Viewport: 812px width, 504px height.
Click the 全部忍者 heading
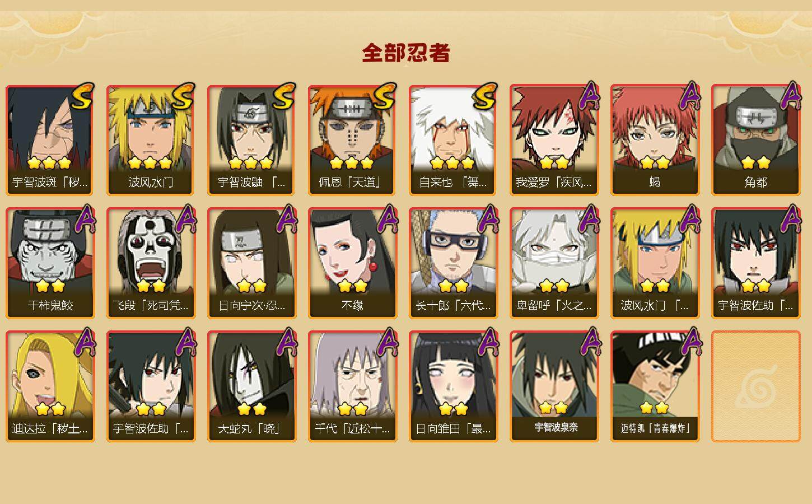pyautogui.click(x=406, y=53)
